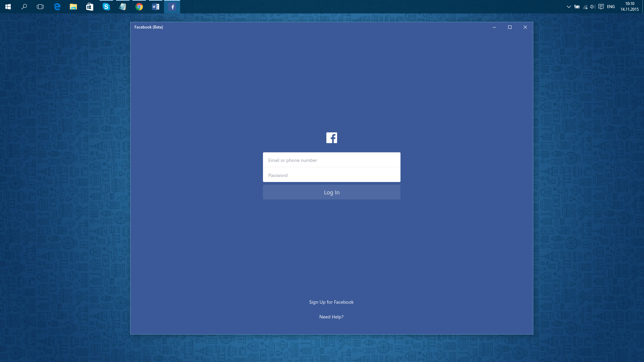This screenshot has width=644, height=362.
Task: Open the Wi-Fi network tray icon
Action: [585, 7]
